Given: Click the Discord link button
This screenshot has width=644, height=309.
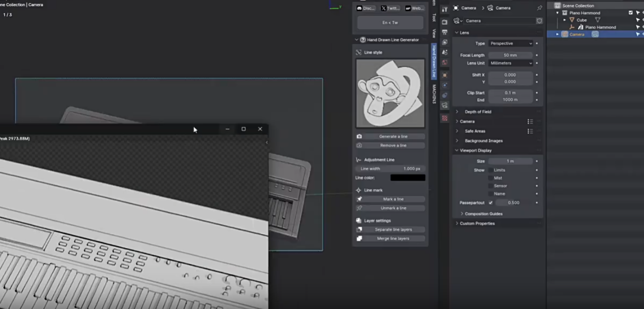Looking at the screenshot, I should 366,8.
